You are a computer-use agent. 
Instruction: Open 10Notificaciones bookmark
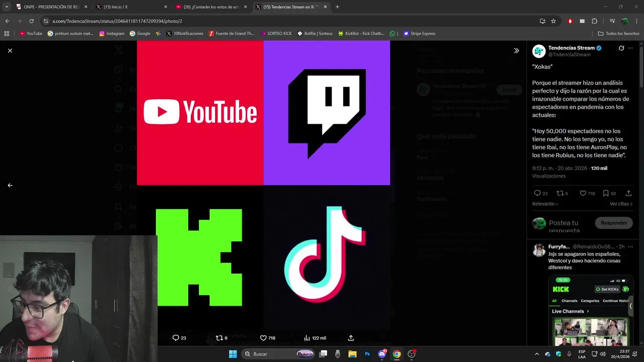185,33
